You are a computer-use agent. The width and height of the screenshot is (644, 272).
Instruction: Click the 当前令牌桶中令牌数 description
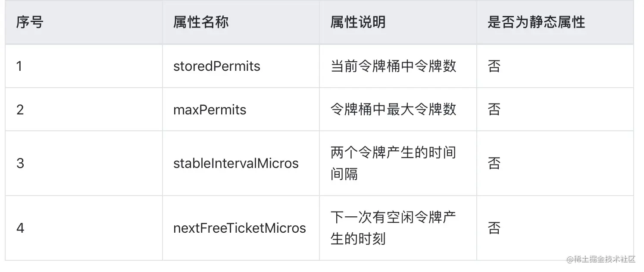click(393, 66)
